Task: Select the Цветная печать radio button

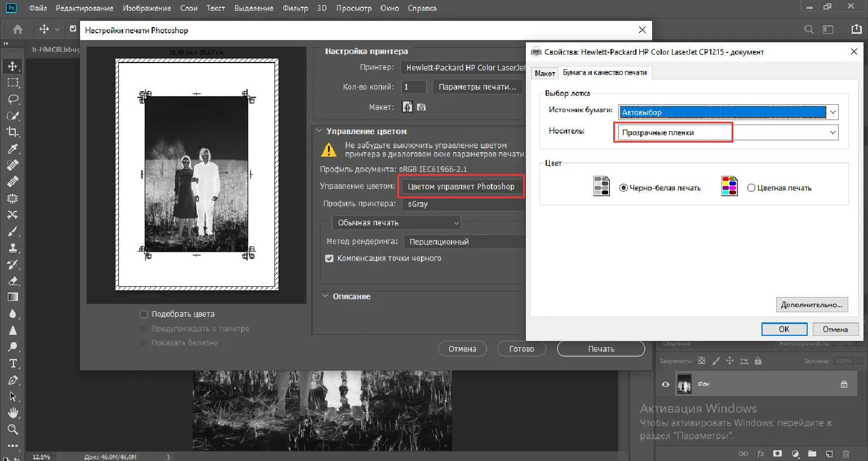Action: pyautogui.click(x=751, y=188)
